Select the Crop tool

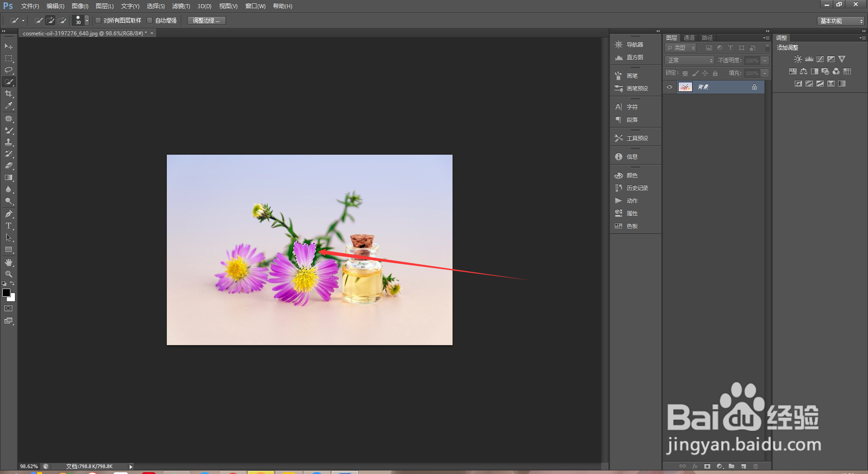pyautogui.click(x=9, y=94)
